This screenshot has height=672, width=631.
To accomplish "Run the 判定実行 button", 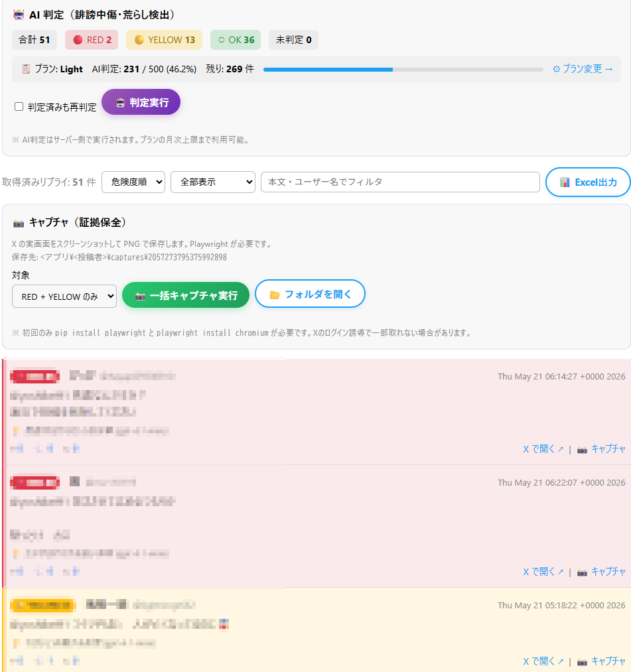I will [x=141, y=102].
